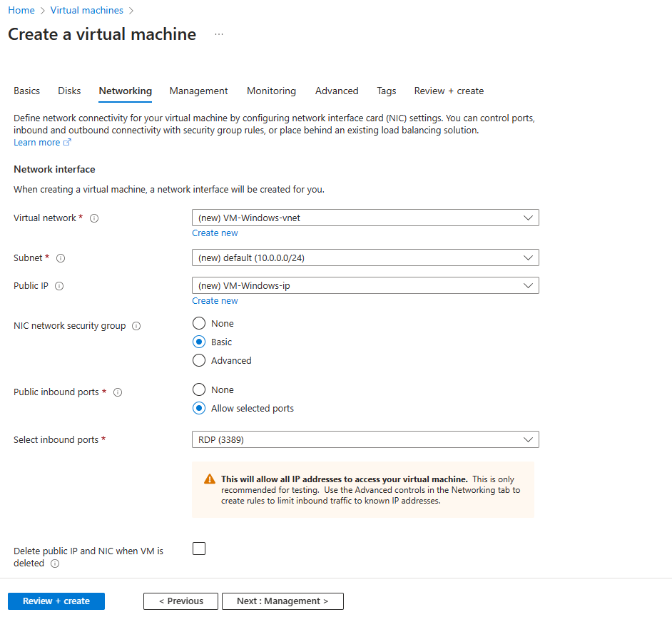Open the Public inbound ports info tooltip
Screen dimensions: 672x617
pyautogui.click(x=117, y=392)
